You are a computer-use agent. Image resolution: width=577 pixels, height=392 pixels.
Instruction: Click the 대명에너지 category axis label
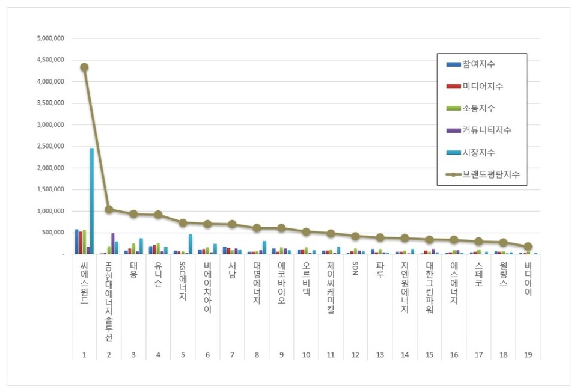[x=257, y=283]
